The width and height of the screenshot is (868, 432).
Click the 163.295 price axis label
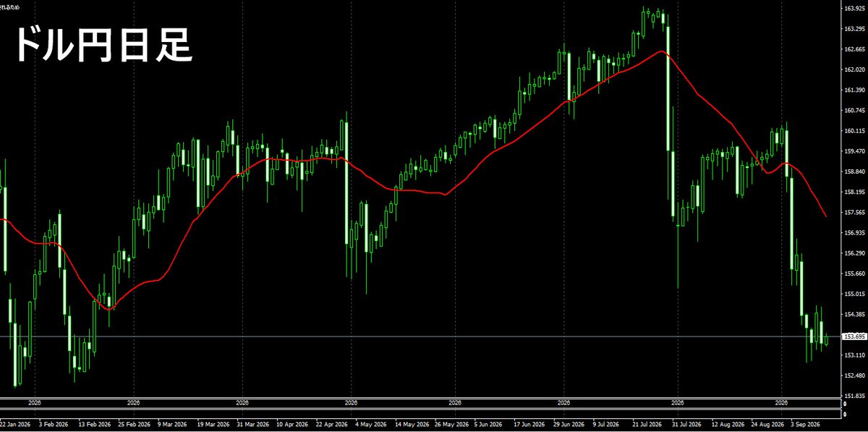[854, 29]
